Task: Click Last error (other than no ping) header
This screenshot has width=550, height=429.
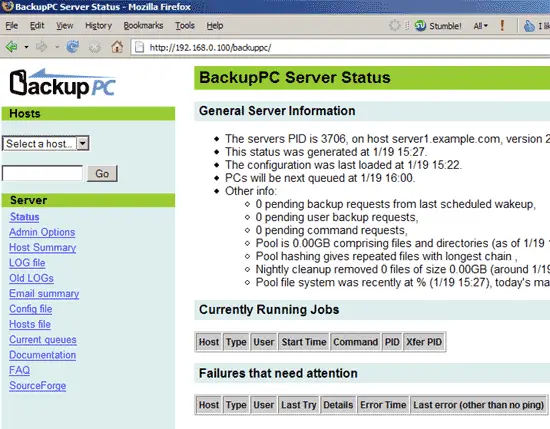Action: (x=478, y=405)
